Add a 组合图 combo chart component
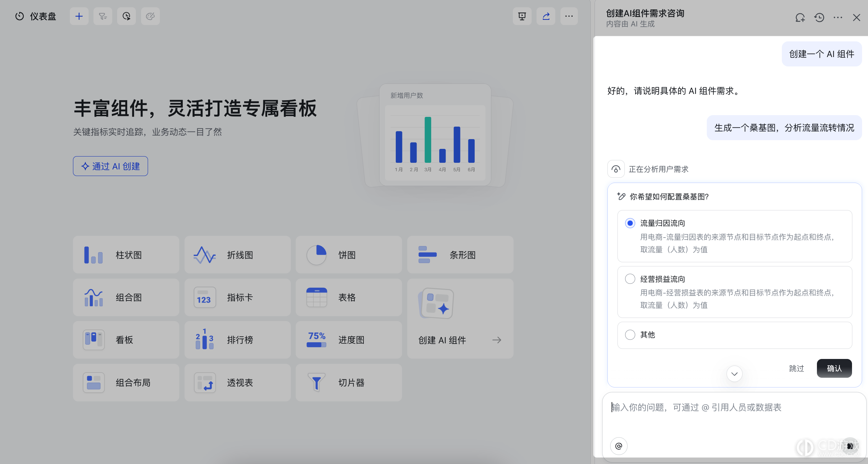 click(x=126, y=297)
